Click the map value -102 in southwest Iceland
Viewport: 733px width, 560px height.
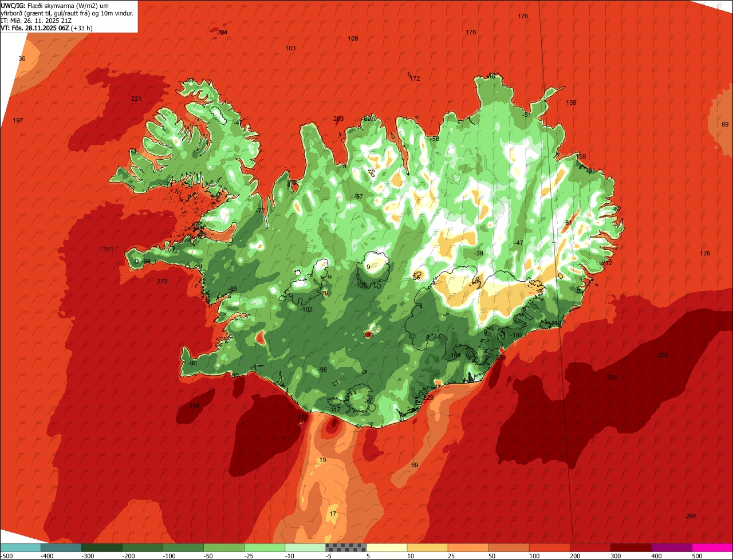point(306,309)
